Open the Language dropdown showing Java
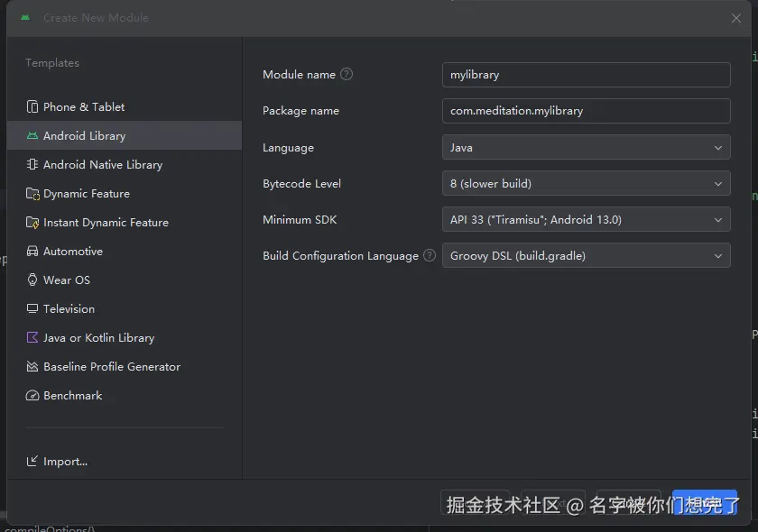This screenshot has height=532, width=758. coord(586,147)
